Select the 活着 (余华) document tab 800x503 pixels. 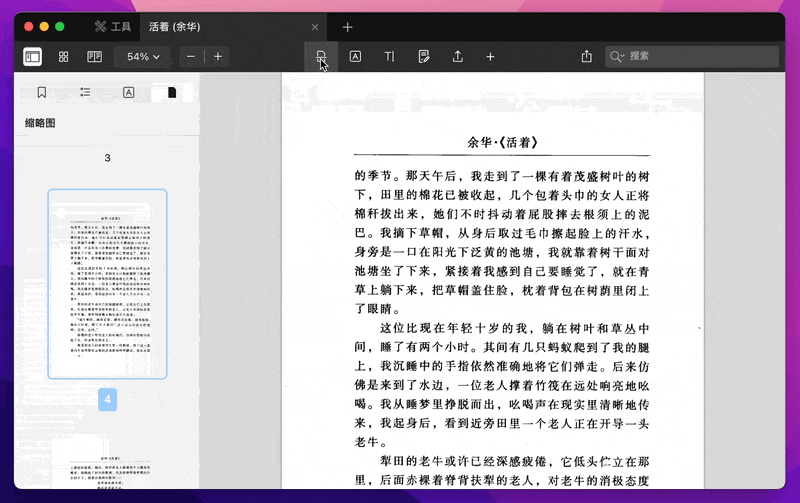coord(174,27)
